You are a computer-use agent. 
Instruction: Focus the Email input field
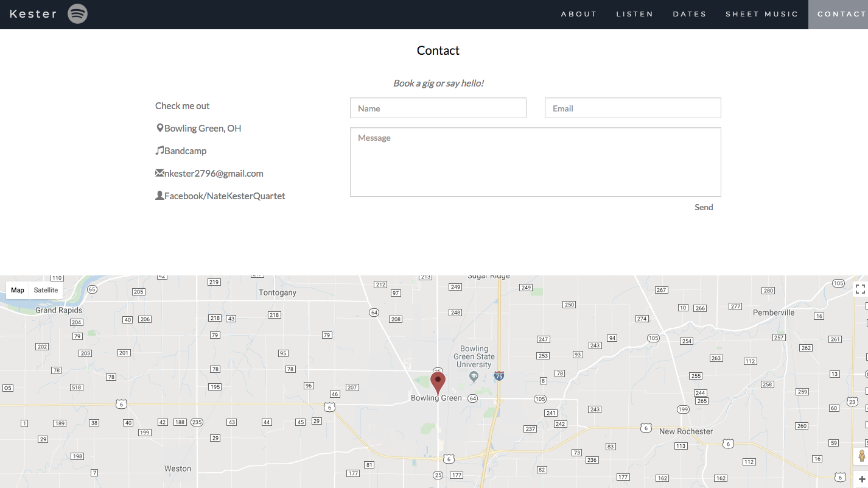pos(633,108)
